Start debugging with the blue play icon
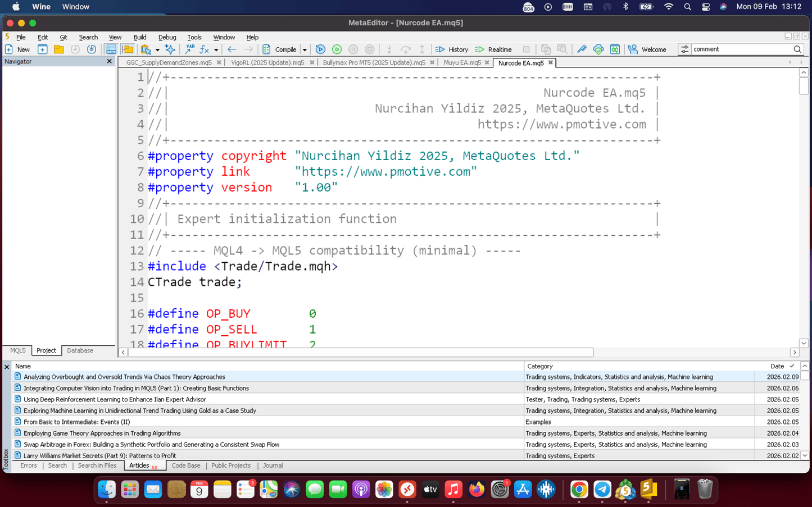 pos(320,49)
